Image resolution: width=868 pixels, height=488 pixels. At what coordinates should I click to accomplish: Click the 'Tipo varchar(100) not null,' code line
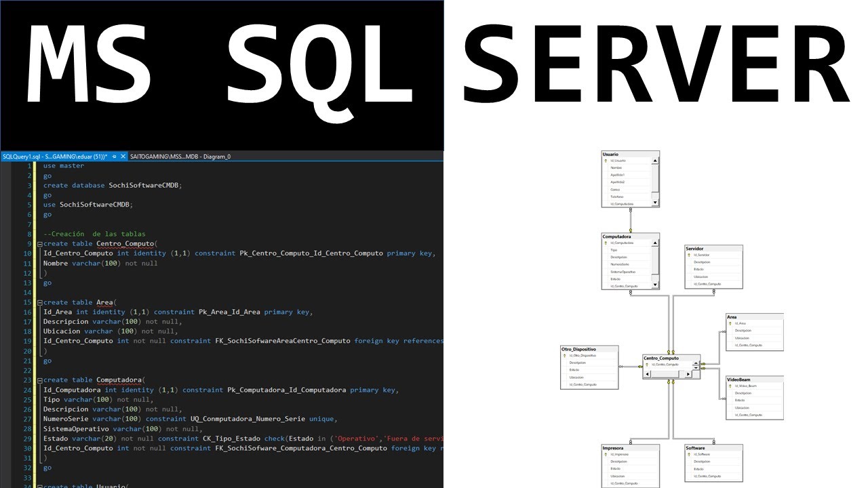[98, 400]
